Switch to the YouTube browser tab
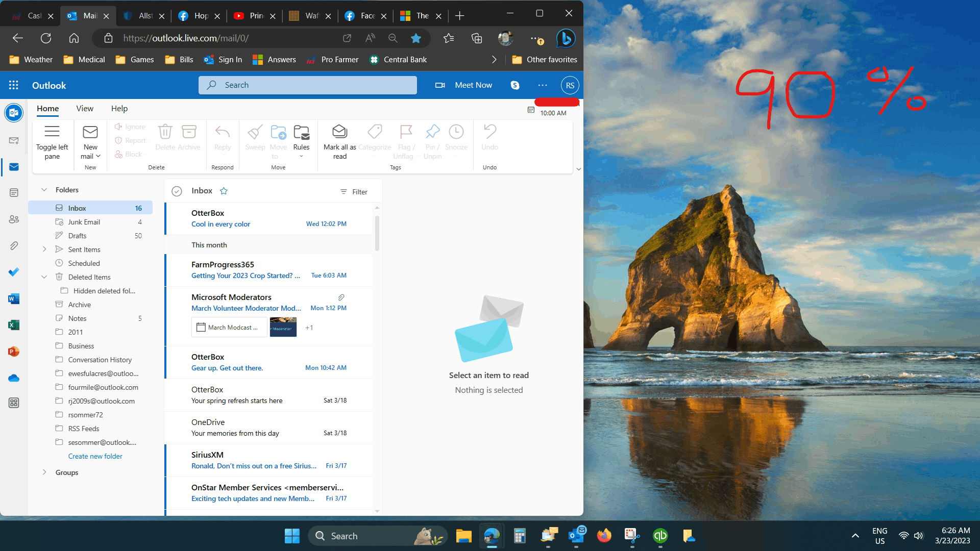This screenshot has width=980, height=551. pyautogui.click(x=254, y=16)
